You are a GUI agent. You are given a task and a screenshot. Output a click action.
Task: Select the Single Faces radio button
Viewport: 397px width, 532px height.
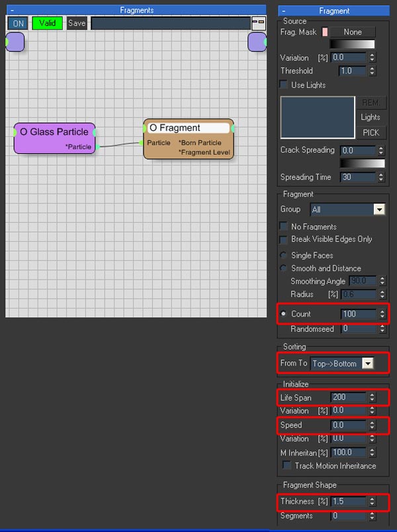283,255
